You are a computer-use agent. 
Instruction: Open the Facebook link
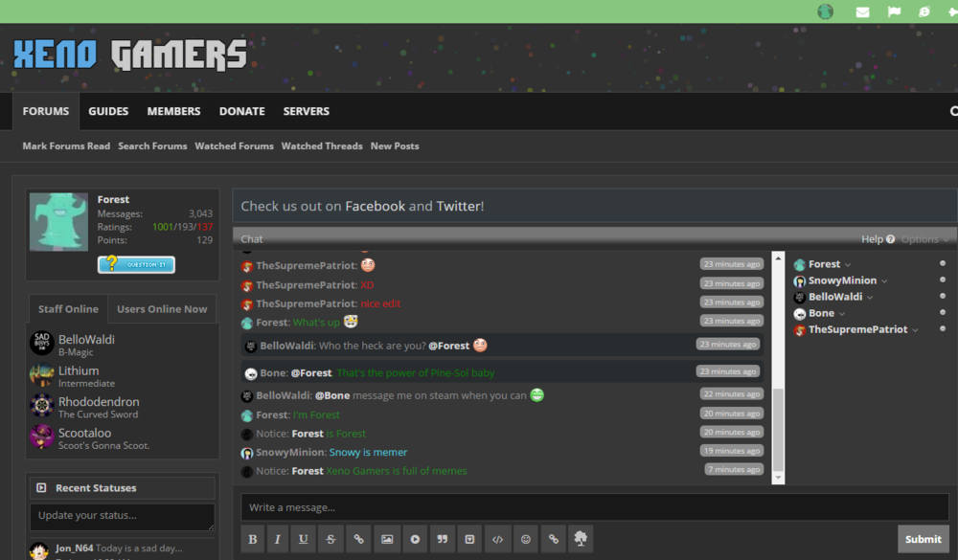(376, 206)
